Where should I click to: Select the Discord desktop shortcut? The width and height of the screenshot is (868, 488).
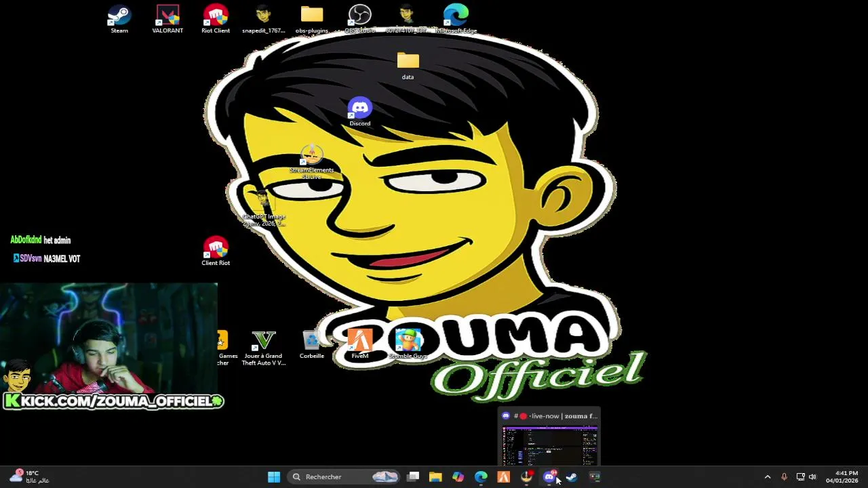(360, 112)
